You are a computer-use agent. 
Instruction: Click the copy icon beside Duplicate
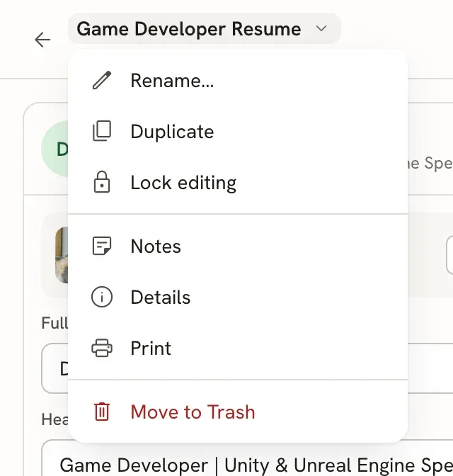click(102, 131)
